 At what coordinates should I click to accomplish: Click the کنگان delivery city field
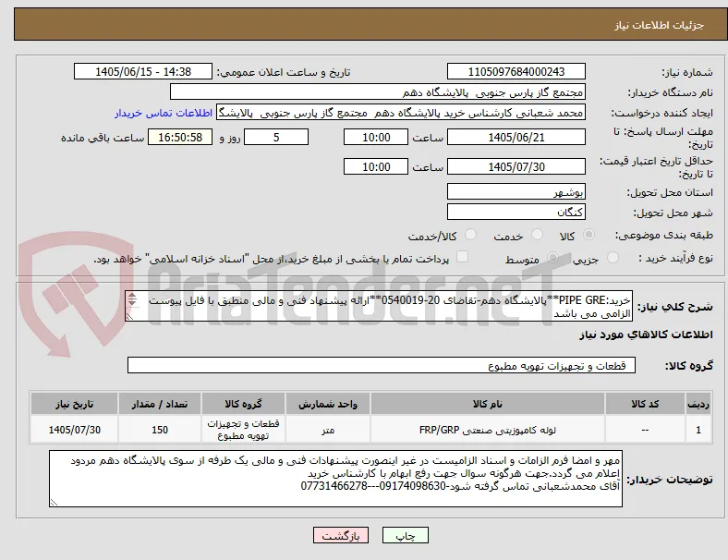[516, 212]
